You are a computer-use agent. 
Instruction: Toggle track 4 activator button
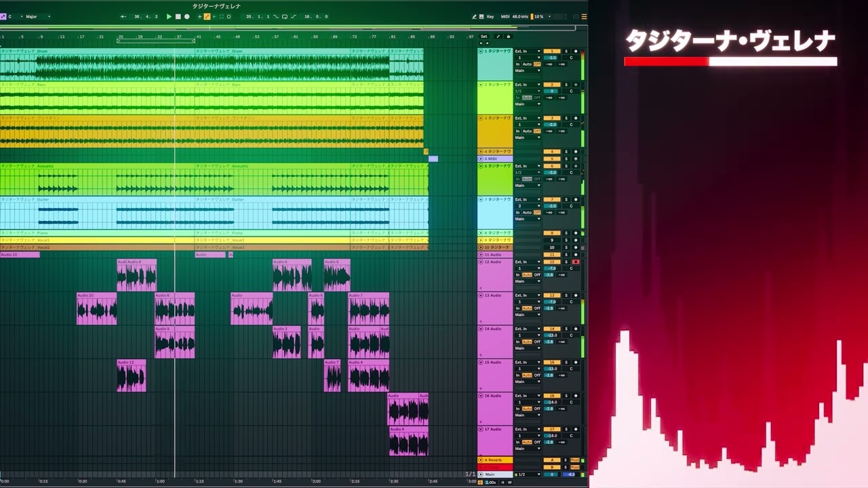552,152
